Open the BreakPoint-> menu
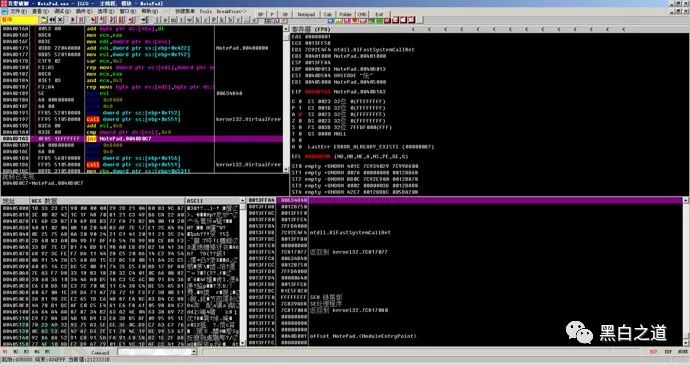 click(x=231, y=11)
